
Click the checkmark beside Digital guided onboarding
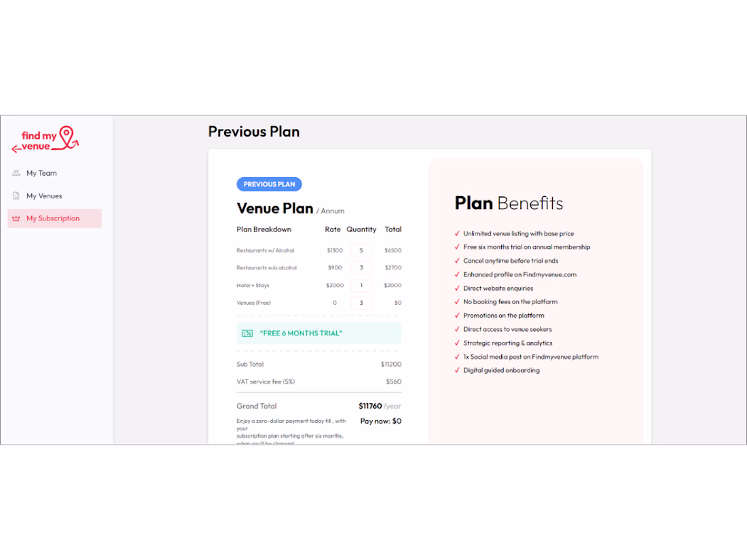click(x=457, y=371)
